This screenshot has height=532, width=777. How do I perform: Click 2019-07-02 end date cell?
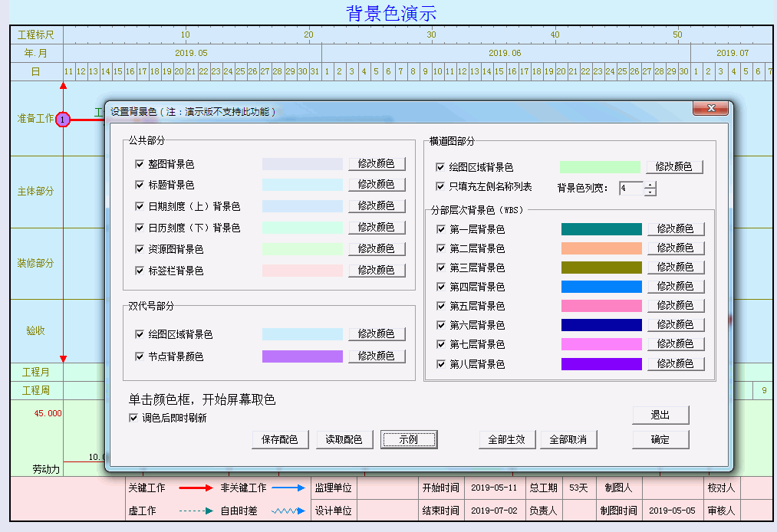coord(494,511)
